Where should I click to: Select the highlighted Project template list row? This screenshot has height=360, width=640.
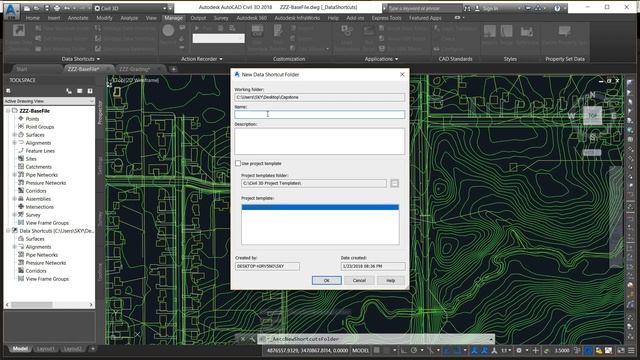point(320,207)
